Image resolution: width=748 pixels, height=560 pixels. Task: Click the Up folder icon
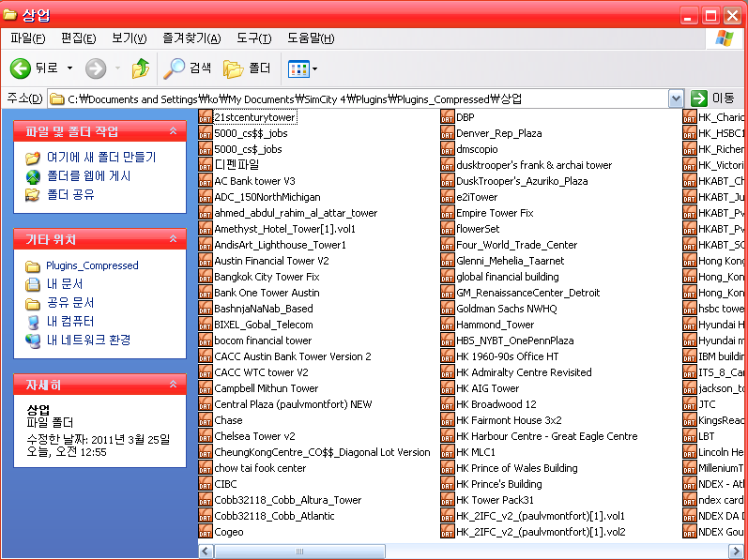pyautogui.click(x=141, y=68)
